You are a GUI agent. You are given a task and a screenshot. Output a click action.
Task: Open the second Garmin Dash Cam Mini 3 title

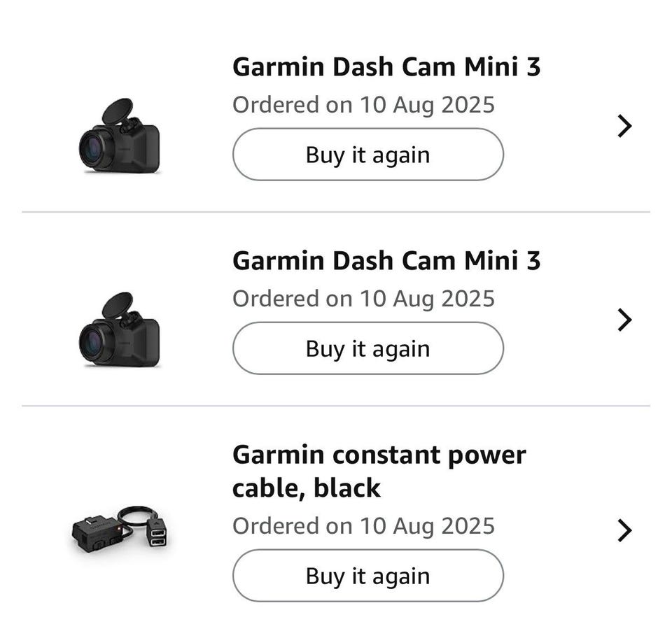(x=386, y=261)
